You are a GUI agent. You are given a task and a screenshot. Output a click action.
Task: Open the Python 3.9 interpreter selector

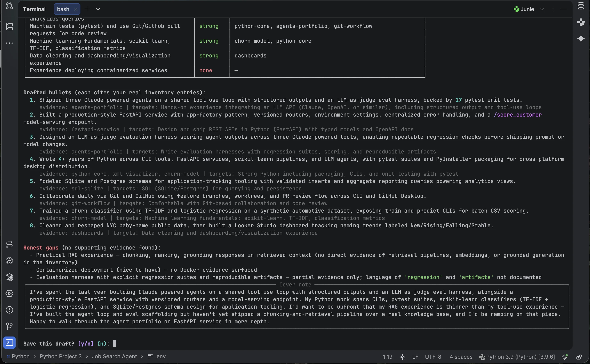pos(517,357)
